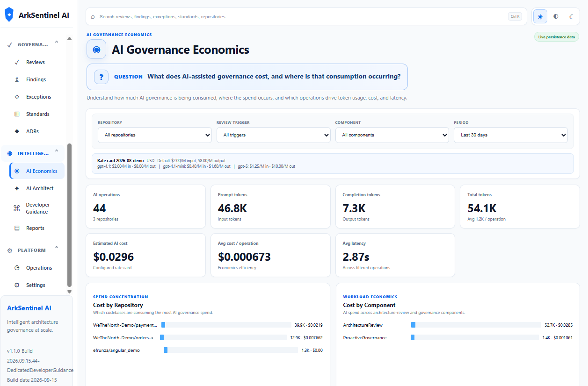Screen dimensions: 588x386
Task: Collapse the Platform sidebar section
Action: pos(57,248)
